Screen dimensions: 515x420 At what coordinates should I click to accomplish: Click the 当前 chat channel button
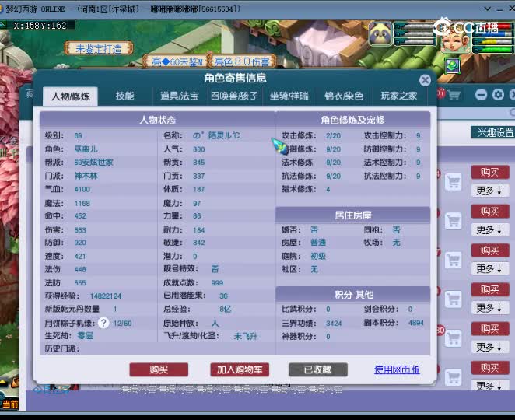click(9, 404)
